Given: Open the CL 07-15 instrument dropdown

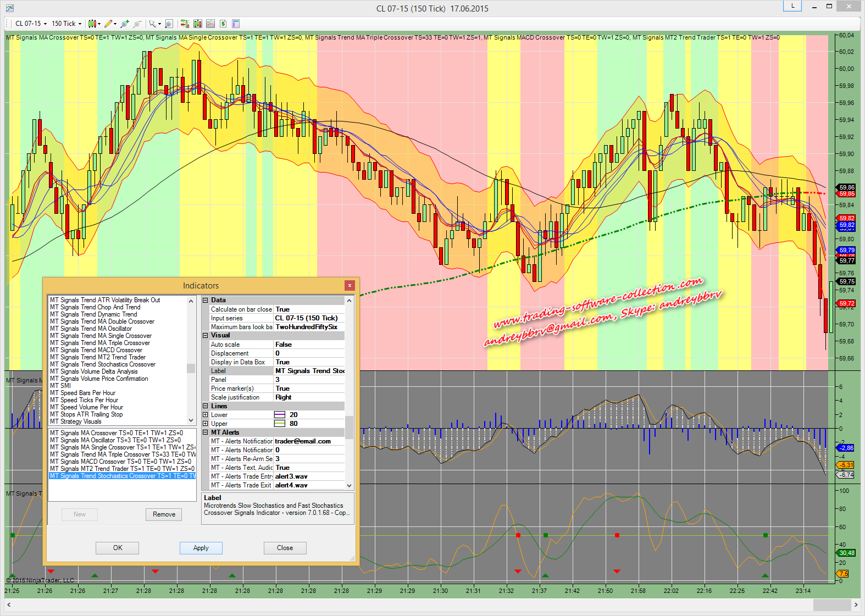Looking at the screenshot, I should [30, 24].
